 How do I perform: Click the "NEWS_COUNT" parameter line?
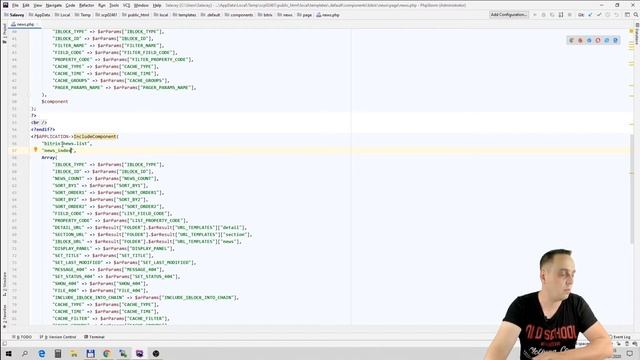(105, 178)
